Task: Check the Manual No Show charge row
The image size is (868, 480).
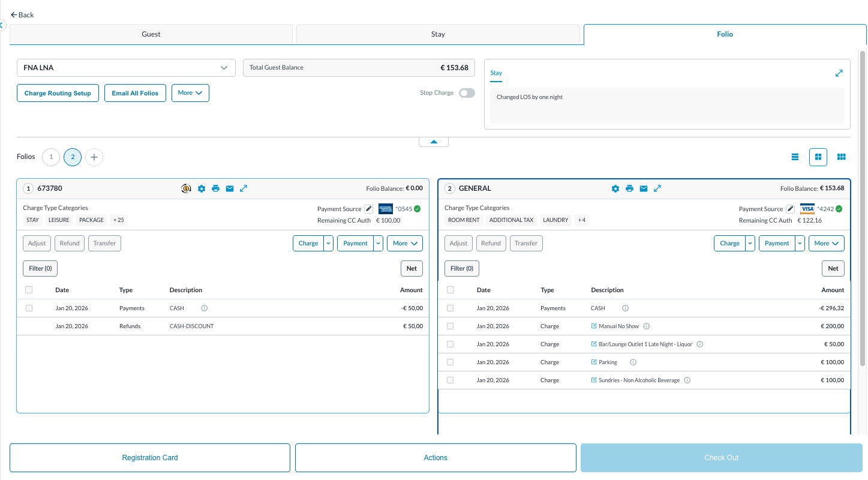Action: [450, 326]
